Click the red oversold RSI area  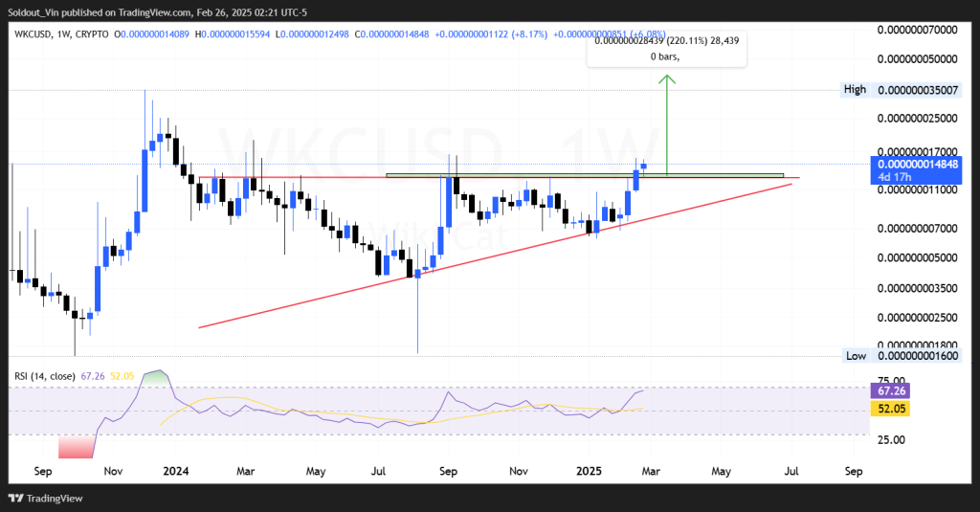click(x=77, y=446)
